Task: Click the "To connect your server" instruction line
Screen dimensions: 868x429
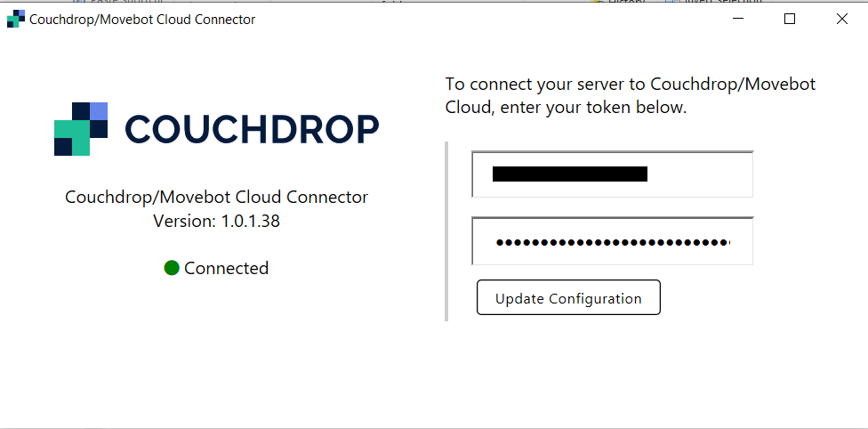Action: pos(630,85)
